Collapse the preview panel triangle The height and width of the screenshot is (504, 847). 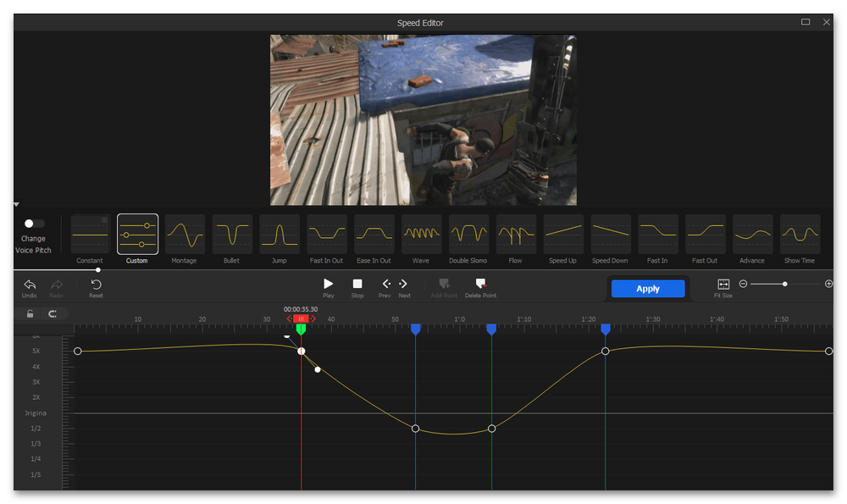tap(16, 205)
